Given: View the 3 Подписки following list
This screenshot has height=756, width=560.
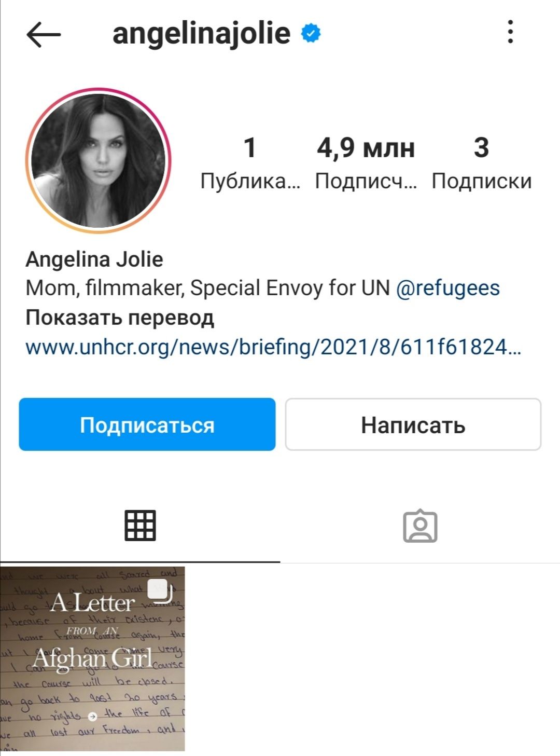Looking at the screenshot, I should pyautogui.click(x=482, y=163).
